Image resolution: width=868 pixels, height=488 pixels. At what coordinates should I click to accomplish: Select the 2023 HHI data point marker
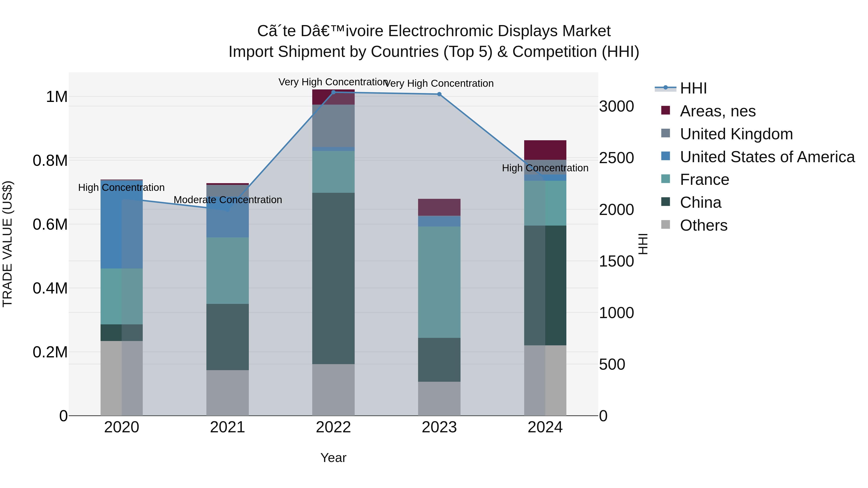(439, 94)
